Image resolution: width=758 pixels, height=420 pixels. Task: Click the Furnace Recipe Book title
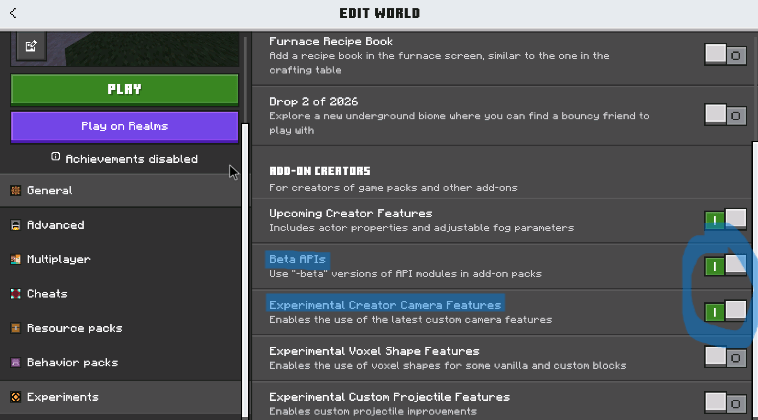[x=331, y=42]
